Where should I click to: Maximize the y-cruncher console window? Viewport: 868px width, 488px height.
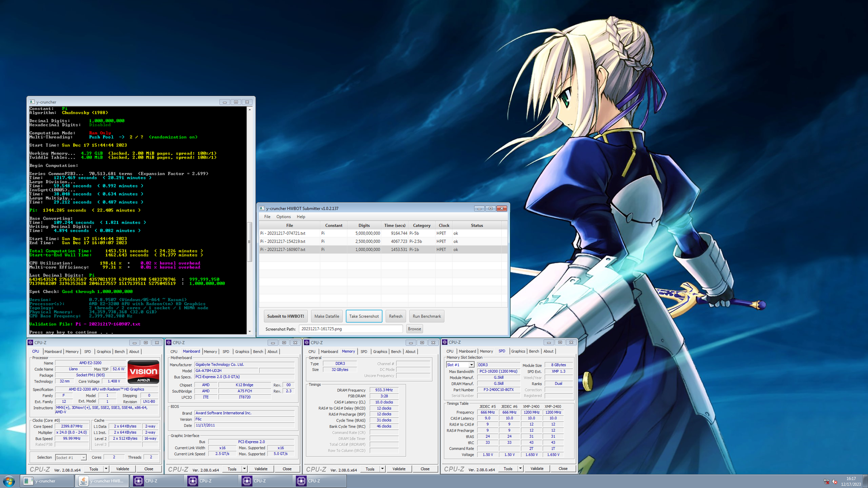tap(236, 102)
